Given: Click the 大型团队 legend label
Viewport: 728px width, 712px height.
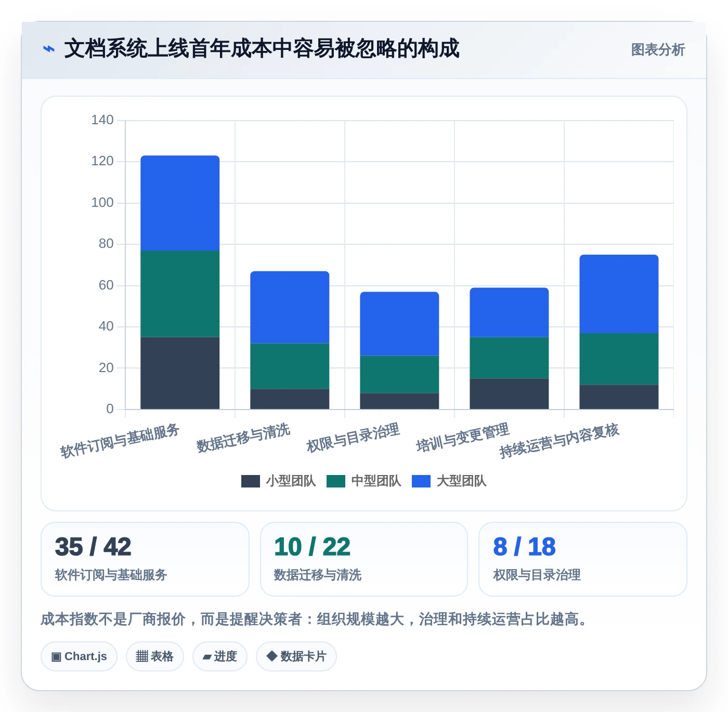Looking at the screenshot, I should (x=461, y=481).
